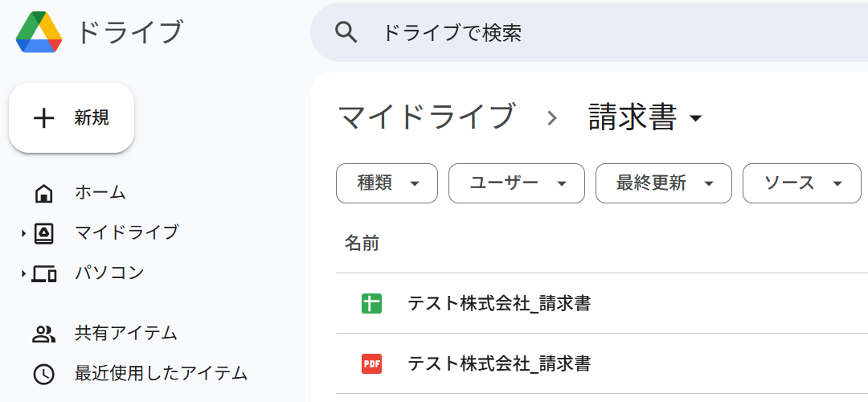Sort by the 名前 column header
Viewport: 868px width, 402px height.
(x=362, y=243)
